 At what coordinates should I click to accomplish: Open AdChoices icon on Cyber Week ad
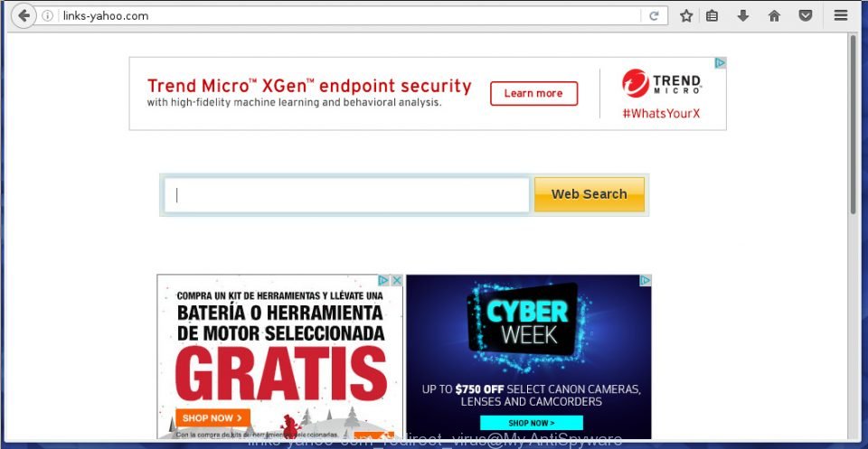pos(645,280)
